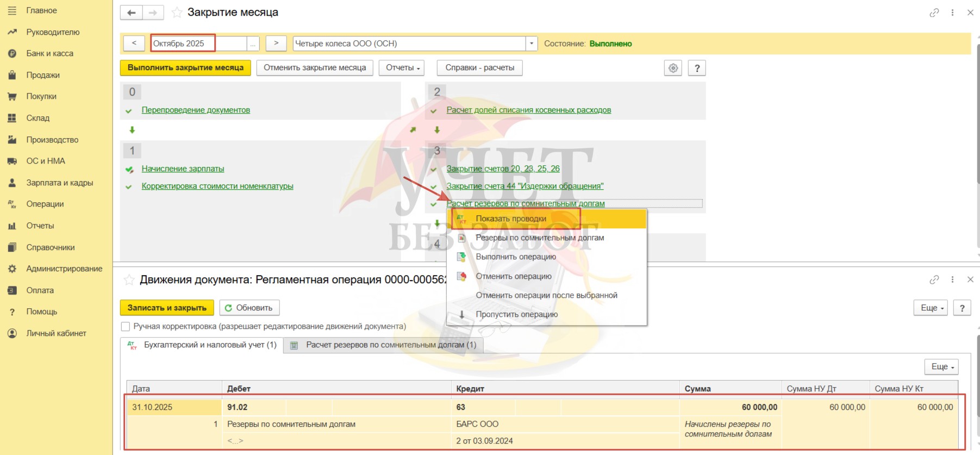980x455 pixels.
Task: Open Начисление зарплаты link
Action: [x=183, y=169]
